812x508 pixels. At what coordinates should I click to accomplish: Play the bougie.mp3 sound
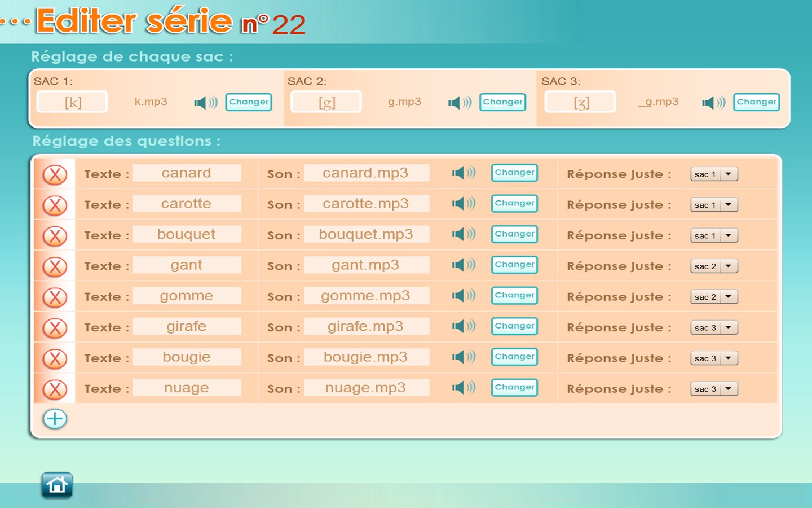point(464,357)
